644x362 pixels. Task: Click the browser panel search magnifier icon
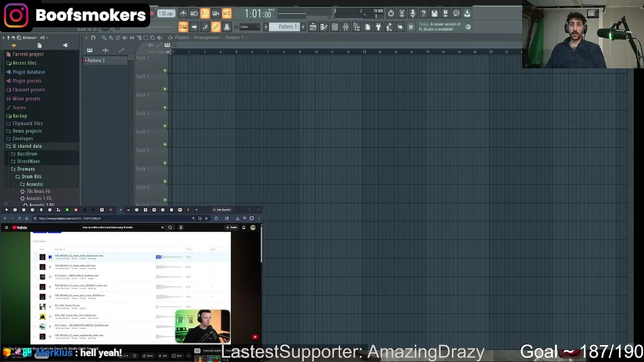click(19, 38)
